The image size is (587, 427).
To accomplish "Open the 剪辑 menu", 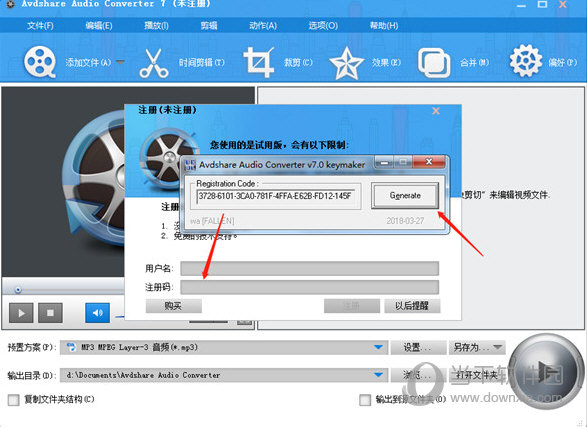I will 209,26.
